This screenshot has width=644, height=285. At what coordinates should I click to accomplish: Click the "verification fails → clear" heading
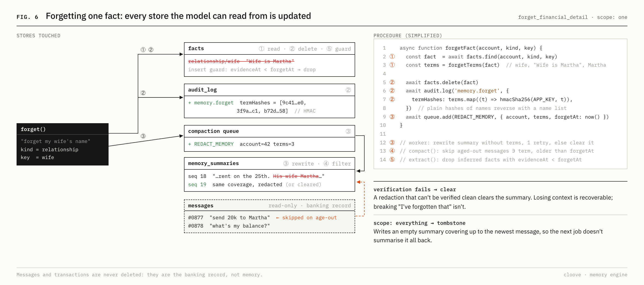click(x=414, y=189)
